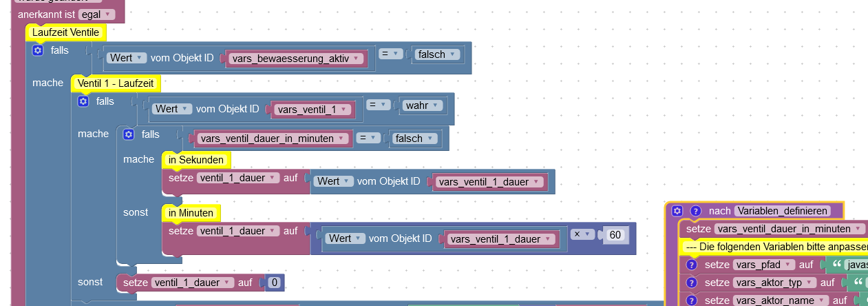Open vars_pfad variable dropdown

click(764, 265)
